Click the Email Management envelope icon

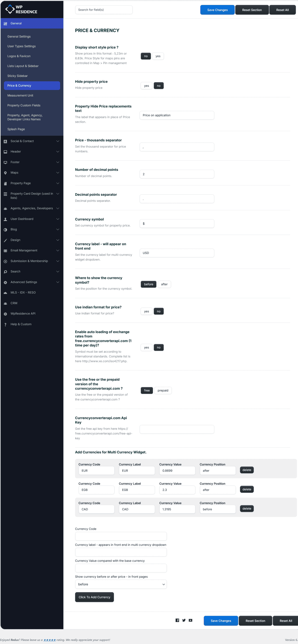pos(5,251)
